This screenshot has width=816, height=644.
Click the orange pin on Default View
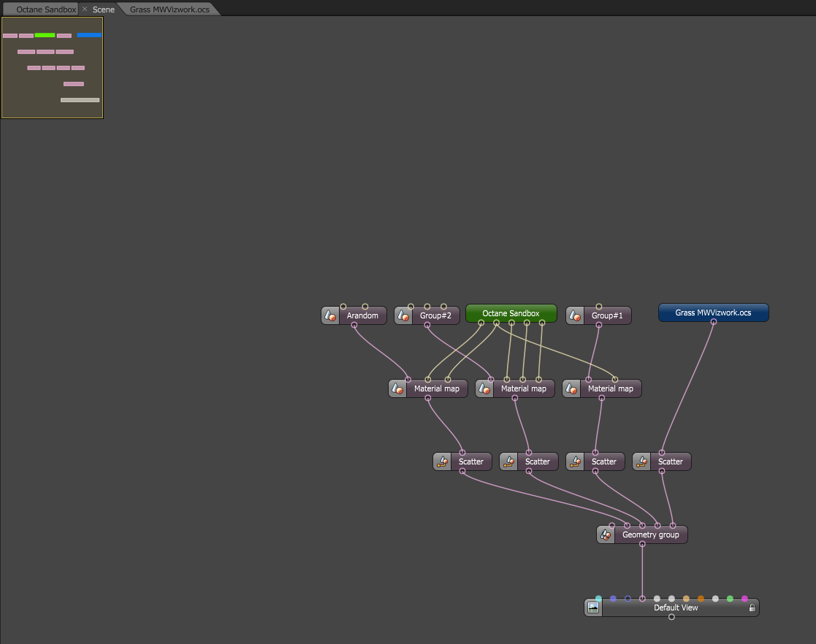pyautogui.click(x=701, y=599)
